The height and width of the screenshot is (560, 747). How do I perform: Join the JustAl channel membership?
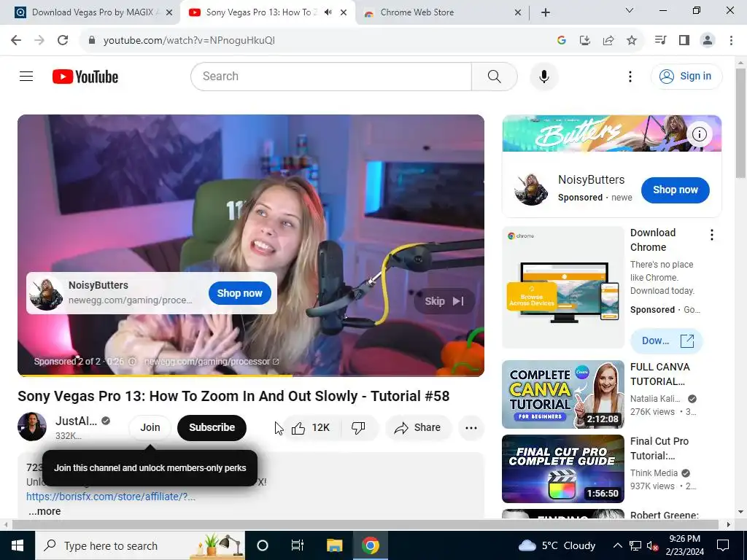coord(150,427)
